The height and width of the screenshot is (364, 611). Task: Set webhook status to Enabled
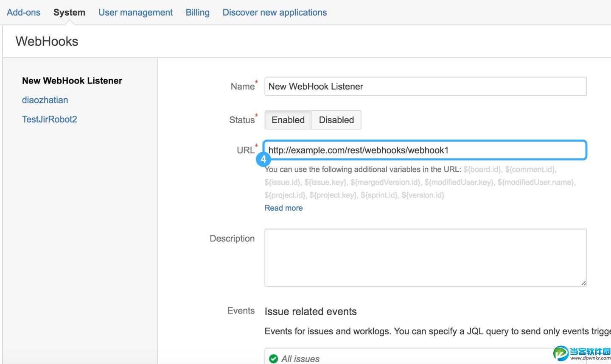tap(288, 120)
